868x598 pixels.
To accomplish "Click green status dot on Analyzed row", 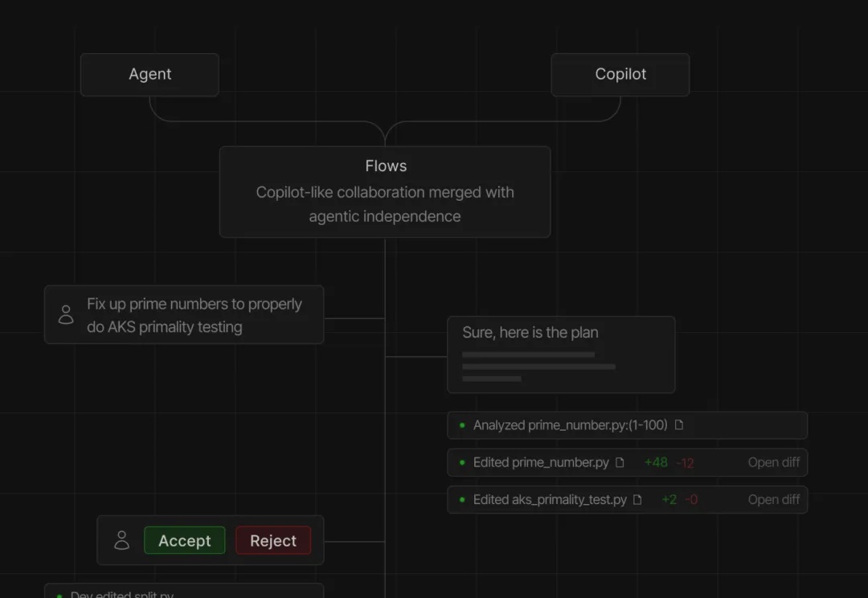I will (462, 425).
